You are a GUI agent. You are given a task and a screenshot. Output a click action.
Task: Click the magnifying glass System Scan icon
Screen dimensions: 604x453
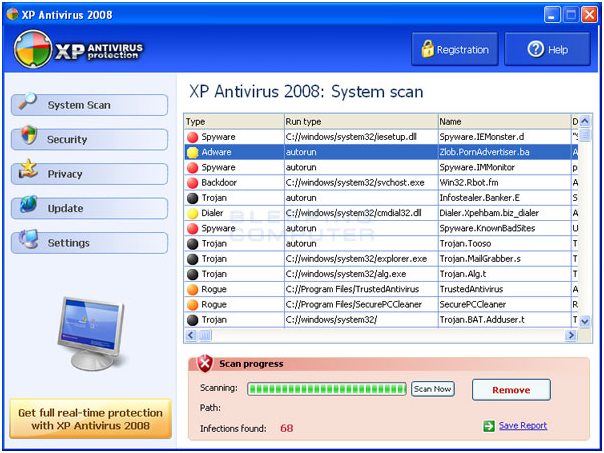(x=27, y=102)
